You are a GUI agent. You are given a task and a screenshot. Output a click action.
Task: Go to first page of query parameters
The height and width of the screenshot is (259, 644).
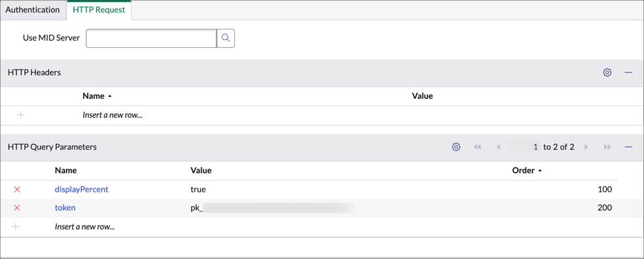click(477, 147)
